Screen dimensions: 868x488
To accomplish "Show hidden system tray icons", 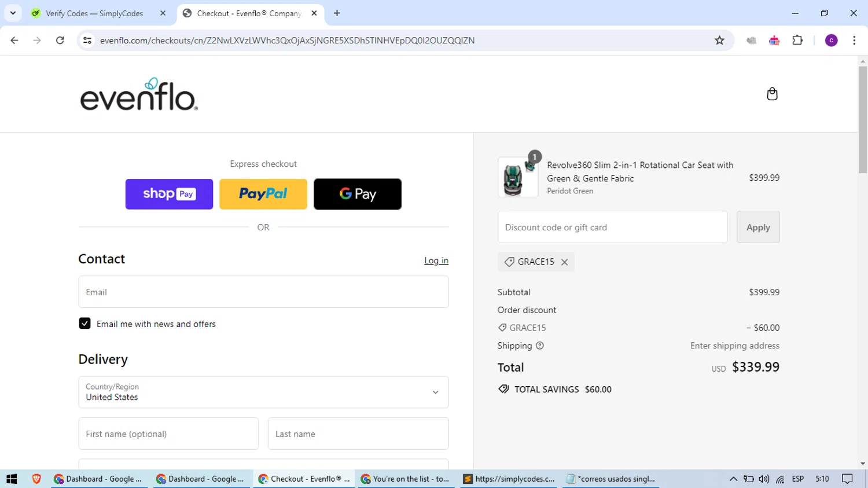I will point(733,479).
